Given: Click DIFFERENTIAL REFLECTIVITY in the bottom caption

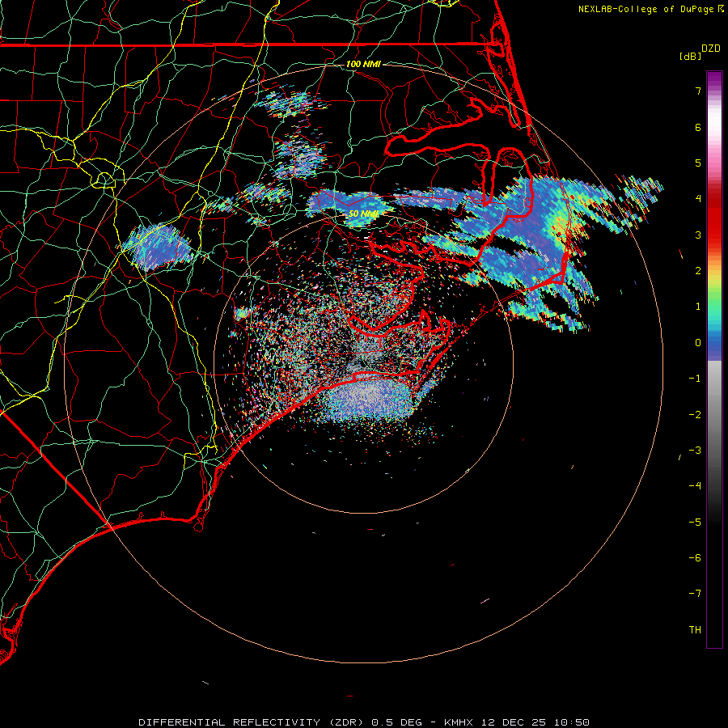Looking at the screenshot, I should [230, 722].
